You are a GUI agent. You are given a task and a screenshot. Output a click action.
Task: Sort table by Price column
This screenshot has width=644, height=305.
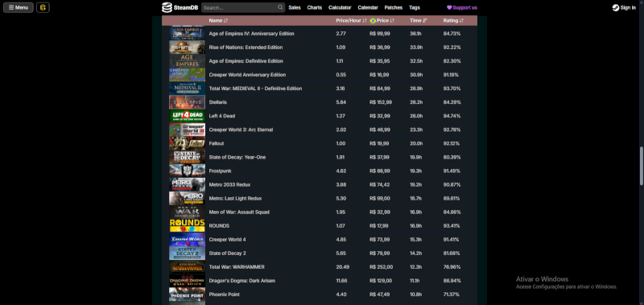tap(386, 21)
